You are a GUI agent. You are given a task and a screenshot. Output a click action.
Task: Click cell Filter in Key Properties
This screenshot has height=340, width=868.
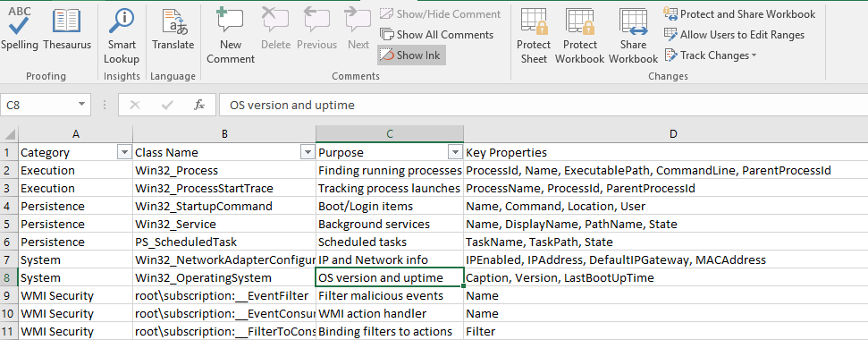(666, 331)
